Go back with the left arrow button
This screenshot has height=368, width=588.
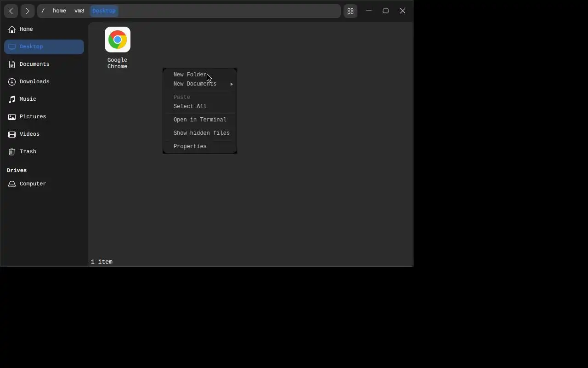pyautogui.click(x=11, y=11)
